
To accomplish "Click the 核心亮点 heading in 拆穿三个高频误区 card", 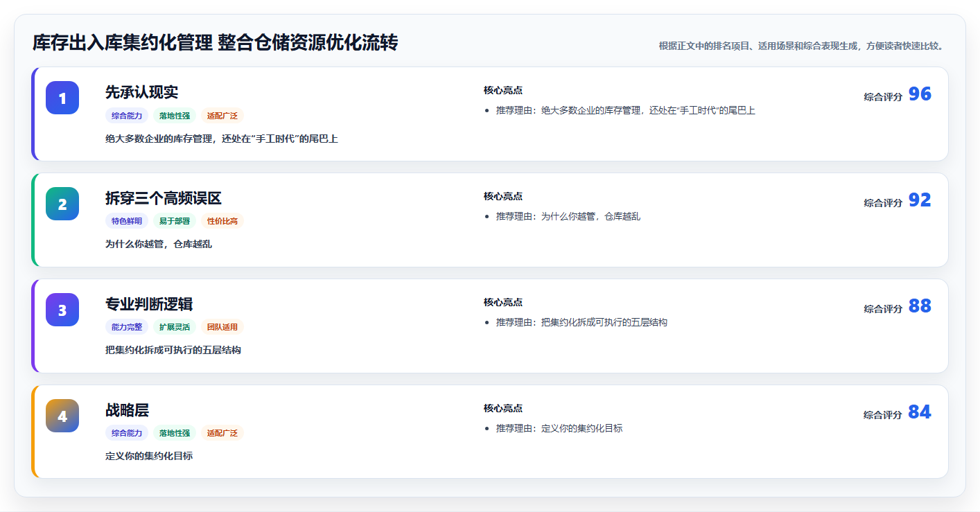I will [x=503, y=196].
